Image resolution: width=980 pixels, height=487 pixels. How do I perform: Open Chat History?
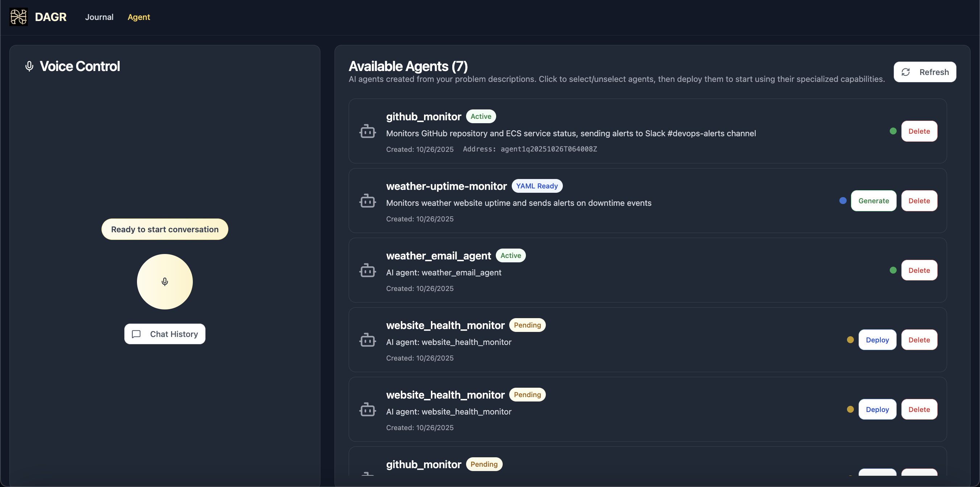coord(165,334)
